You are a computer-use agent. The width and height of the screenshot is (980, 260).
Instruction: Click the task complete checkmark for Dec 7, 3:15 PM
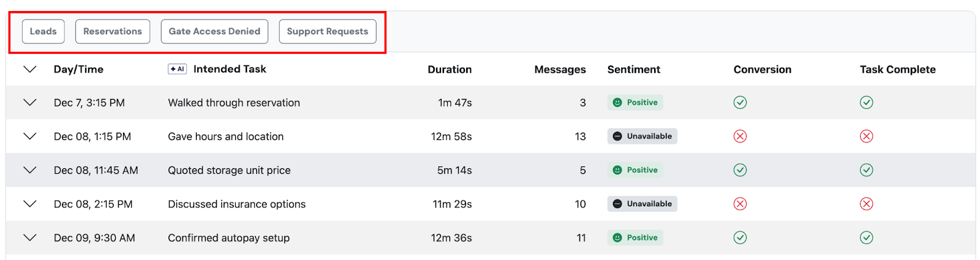coord(866,103)
